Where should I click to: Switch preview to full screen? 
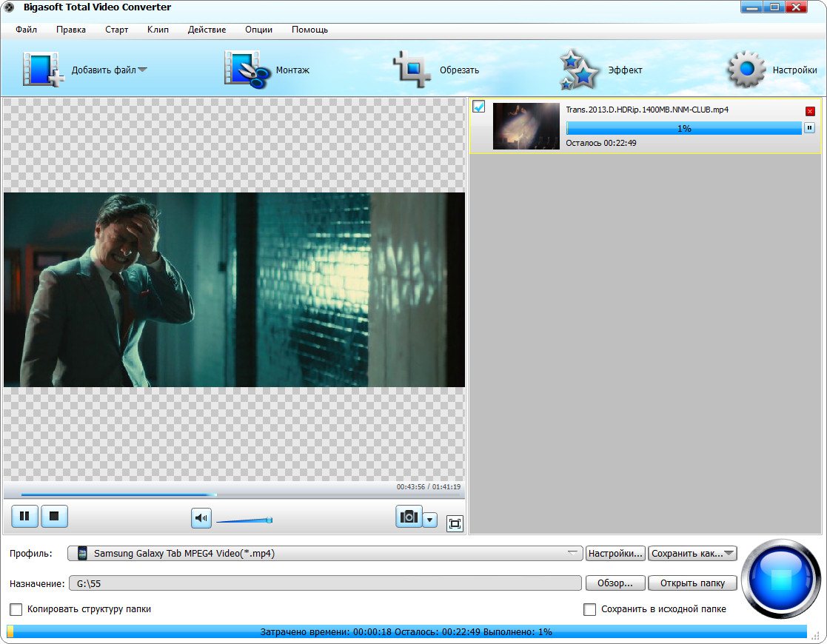455,523
